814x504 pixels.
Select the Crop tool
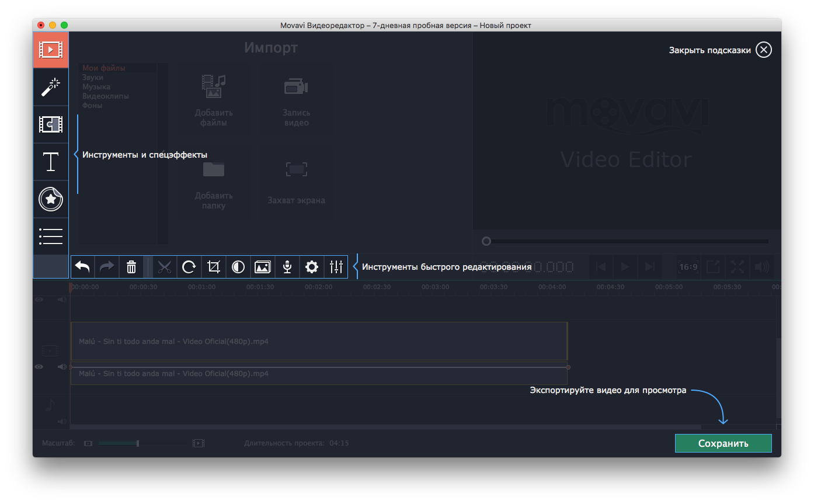coord(214,267)
